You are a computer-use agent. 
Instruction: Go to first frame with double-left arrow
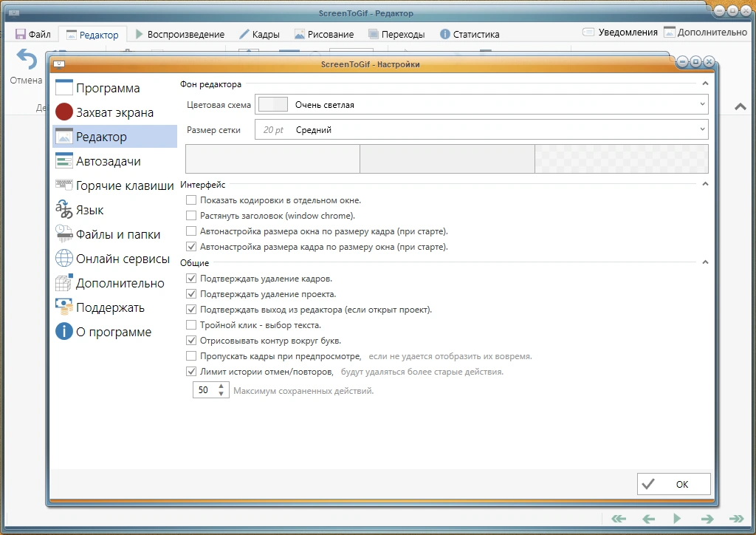click(x=619, y=519)
